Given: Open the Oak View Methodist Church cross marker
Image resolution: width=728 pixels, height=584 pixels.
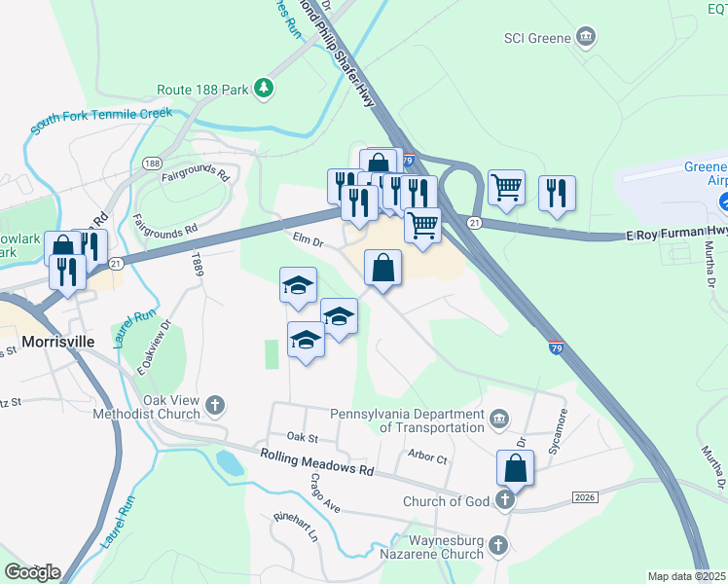Looking at the screenshot, I should [215, 405].
